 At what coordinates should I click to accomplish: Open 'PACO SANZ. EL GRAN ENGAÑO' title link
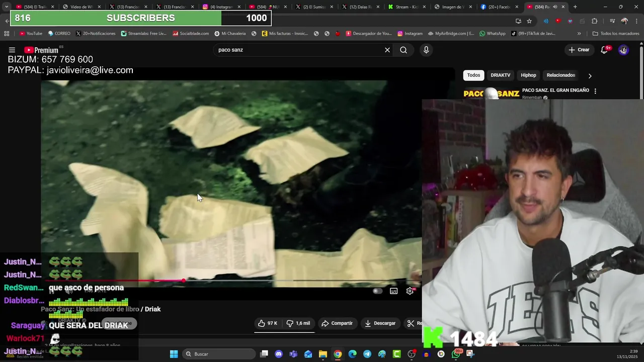point(555,90)
